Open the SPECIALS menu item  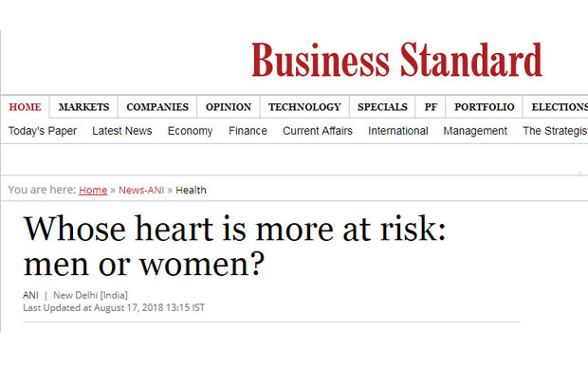pyautogui.click(x=382, y=107)
